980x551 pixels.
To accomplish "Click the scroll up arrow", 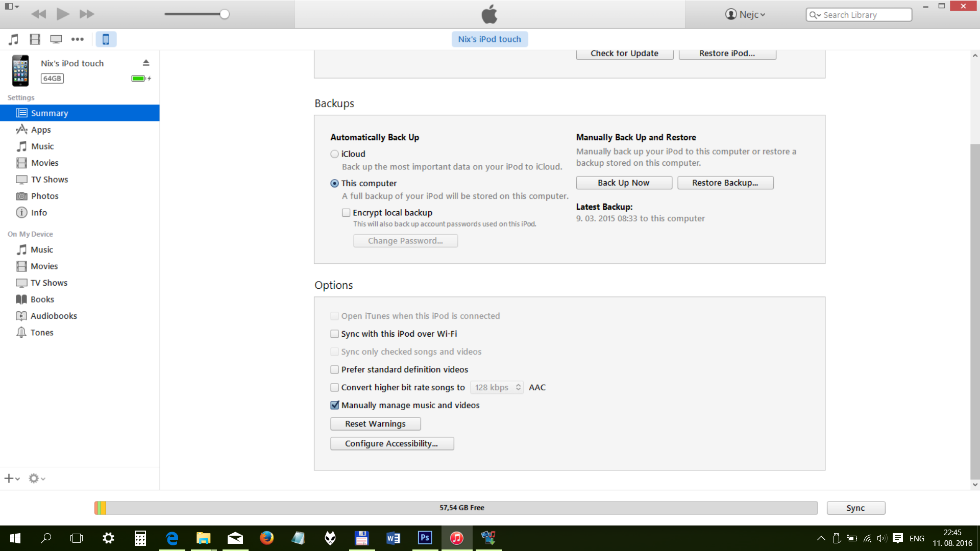I will pos(975,55).
